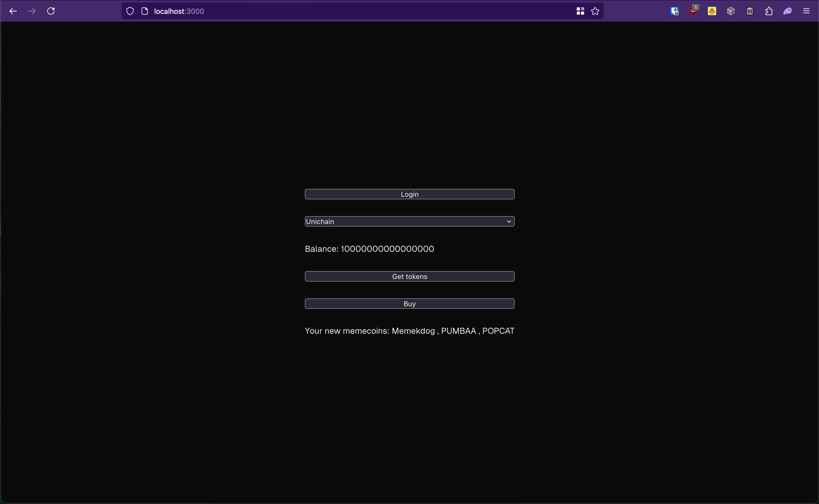Image resolution: width=819 pixels, height=504 pixels.
Task: Open the tracking protection shield icon
Action: coord(130,11)
